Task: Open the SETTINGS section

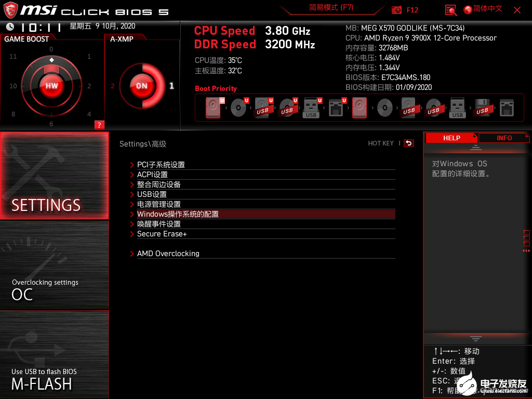Action: [54, 176]
